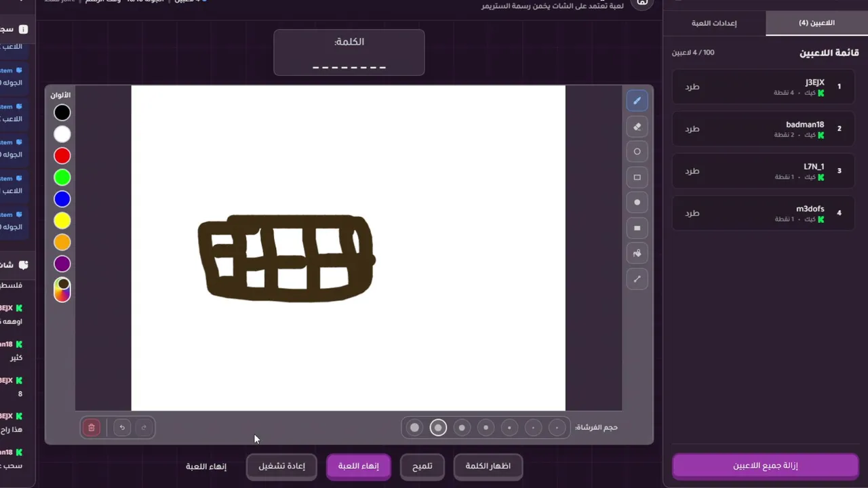
Task: Choose the green color swatch
Action: 62,178
